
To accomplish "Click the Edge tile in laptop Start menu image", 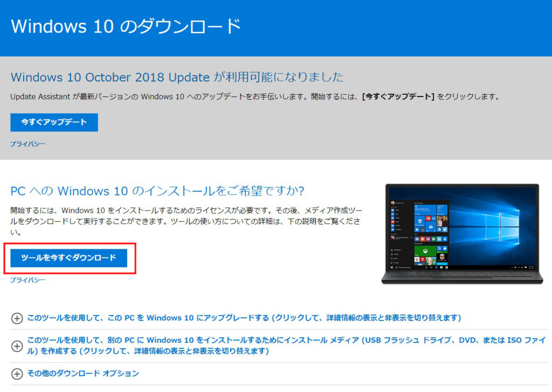I will (x=419, y=221).
